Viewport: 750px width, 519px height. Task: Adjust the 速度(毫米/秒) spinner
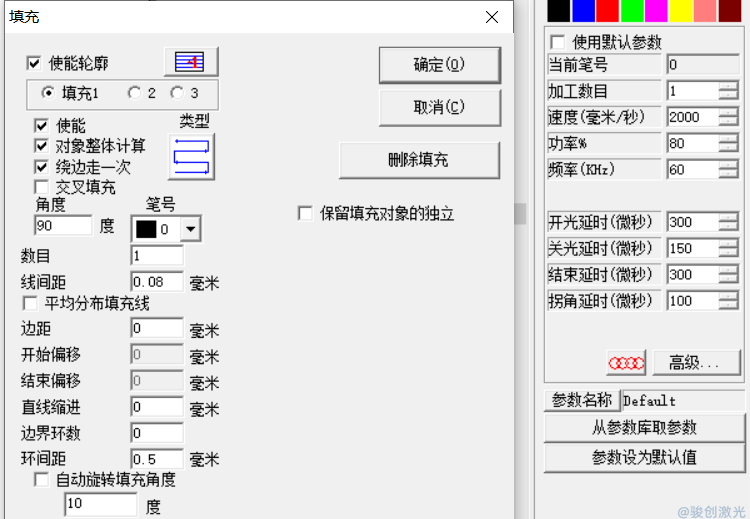(729, 117)
